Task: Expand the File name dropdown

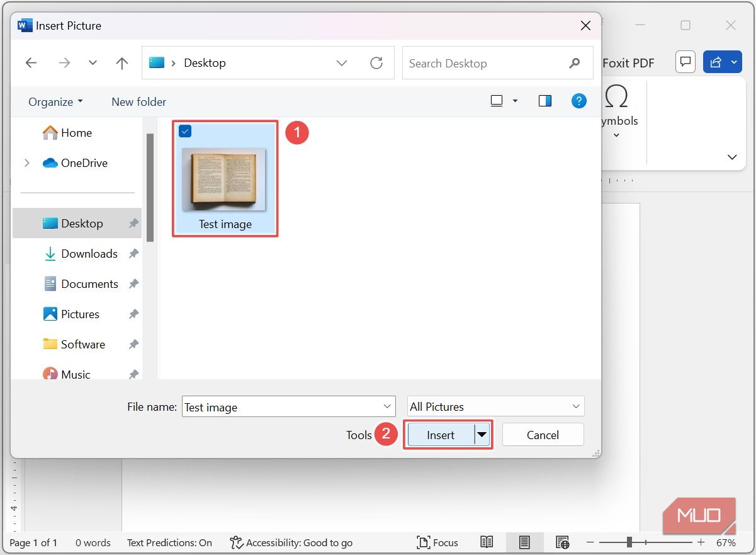Action: point(387,407)
